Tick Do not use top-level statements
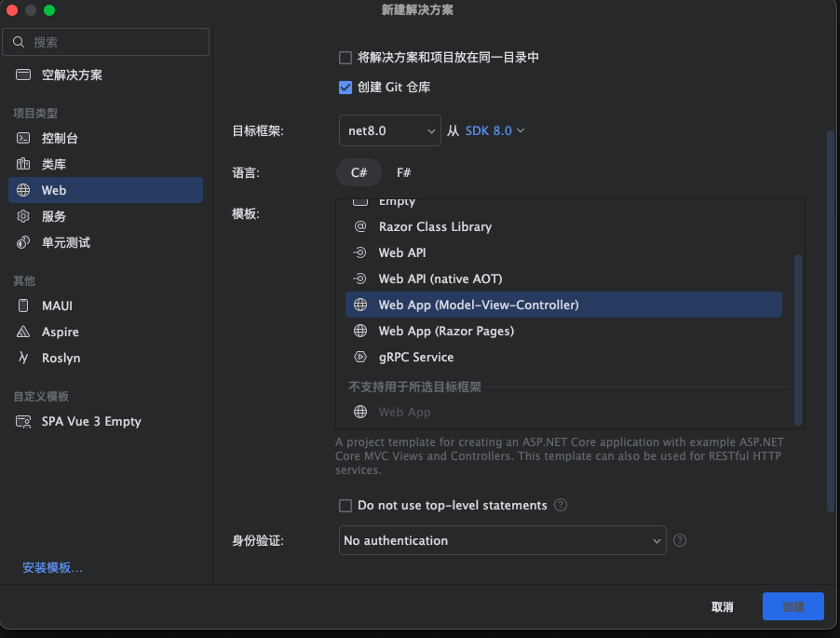The height and width of the screenshot is (638, 840). (345, 505)
